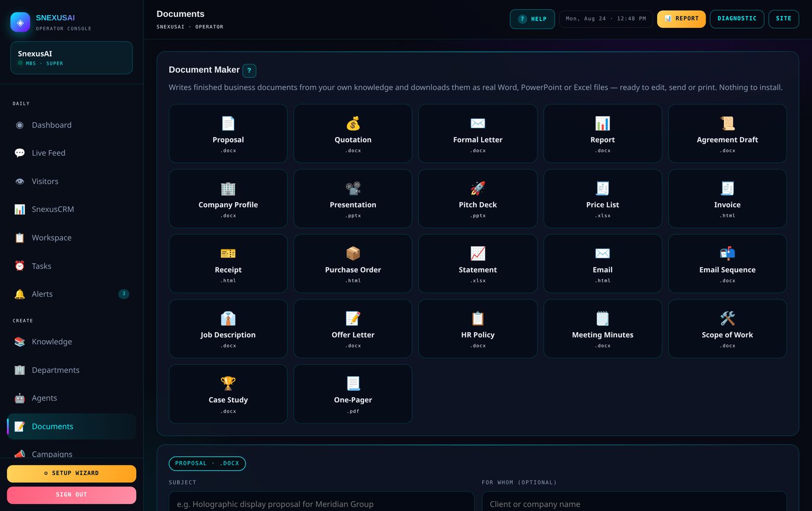
Task: Open the Dashboard sidebar icon
Action: tap(20, 125)
